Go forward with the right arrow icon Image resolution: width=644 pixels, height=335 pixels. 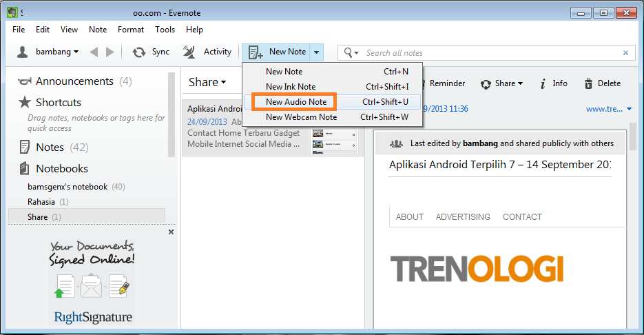click(x=110, y=52)
